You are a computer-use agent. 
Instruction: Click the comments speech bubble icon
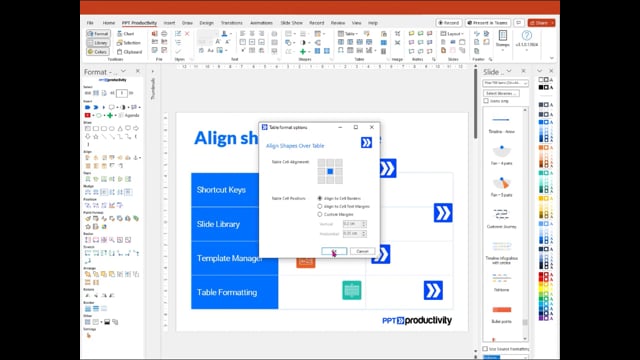coord(518,23)
